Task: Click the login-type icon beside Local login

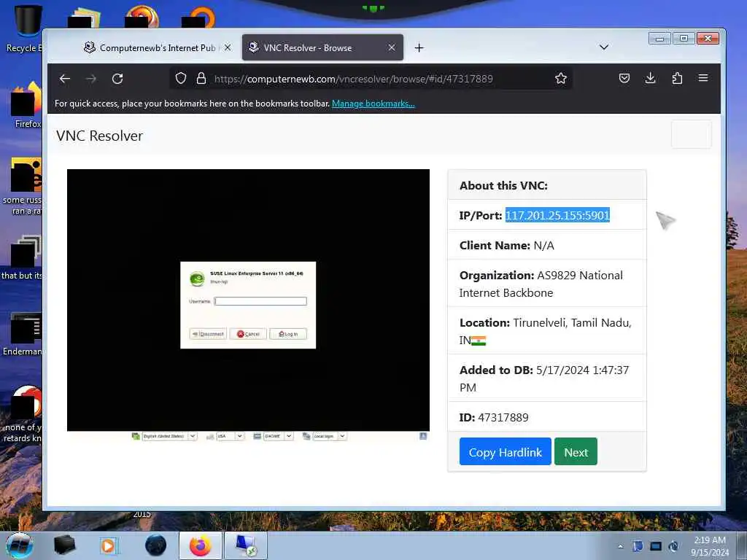Action: (306, 436)
